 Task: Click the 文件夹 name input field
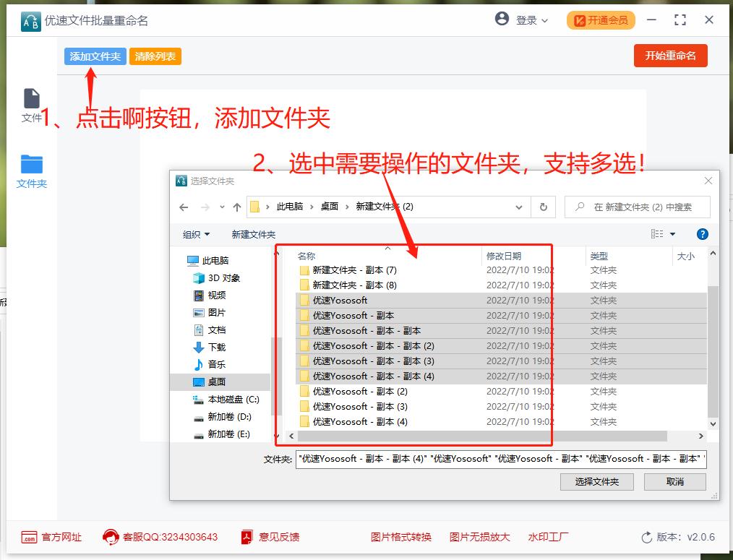click(x=501, y=459)
